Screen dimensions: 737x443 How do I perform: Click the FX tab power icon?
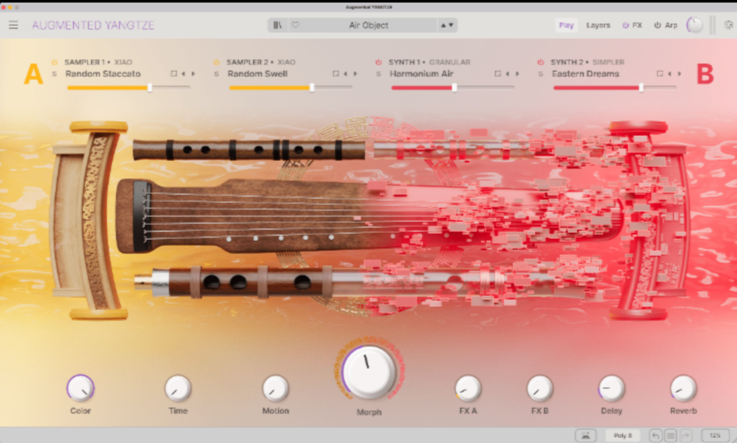point(626,25)
